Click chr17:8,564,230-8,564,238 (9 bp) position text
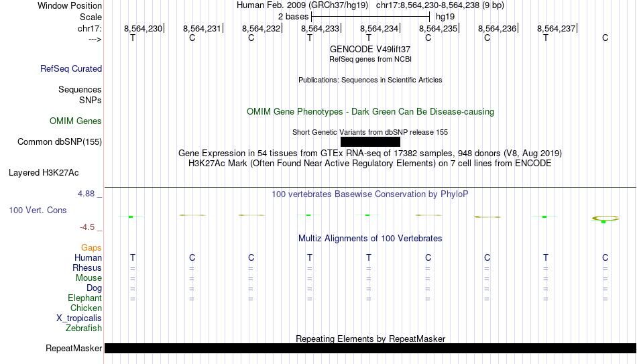This screenshot has height=364, width=637. click(440, 5)
